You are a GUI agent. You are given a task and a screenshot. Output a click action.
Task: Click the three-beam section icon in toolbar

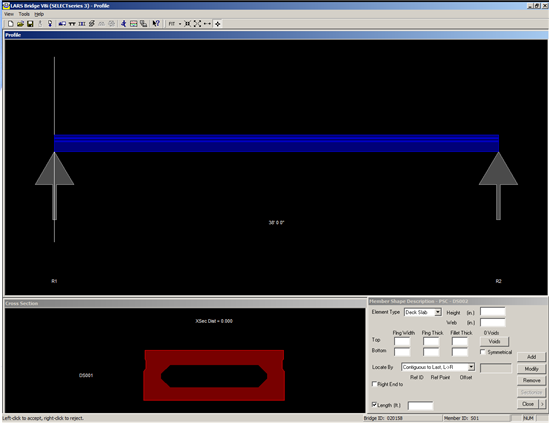click(82, 24)
